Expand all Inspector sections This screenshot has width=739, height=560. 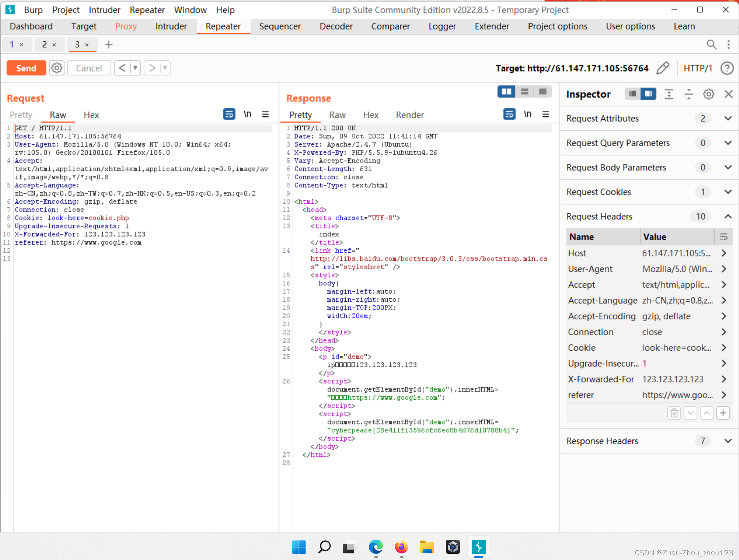(x=669, y=94)
